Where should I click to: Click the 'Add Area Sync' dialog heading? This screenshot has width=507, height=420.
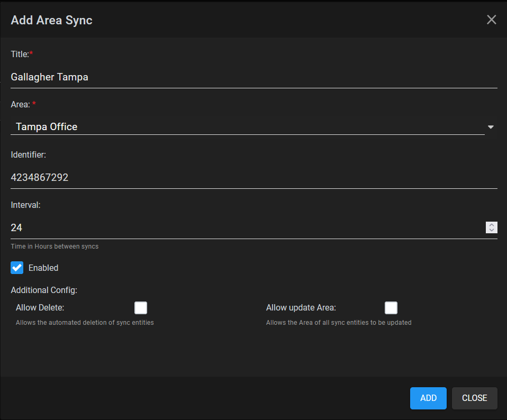[51, 20]
